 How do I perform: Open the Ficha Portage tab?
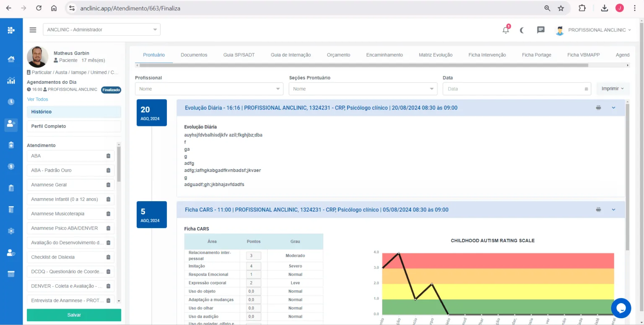pos(537,55)
